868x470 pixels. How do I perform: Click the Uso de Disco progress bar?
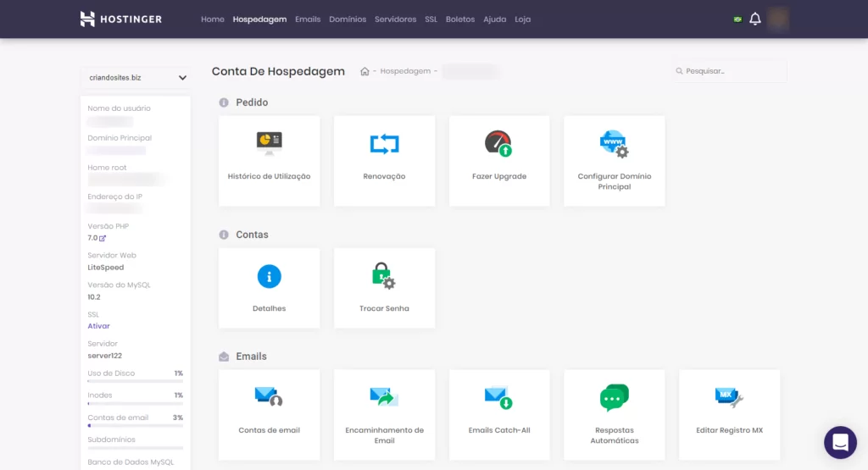point(135,382)
